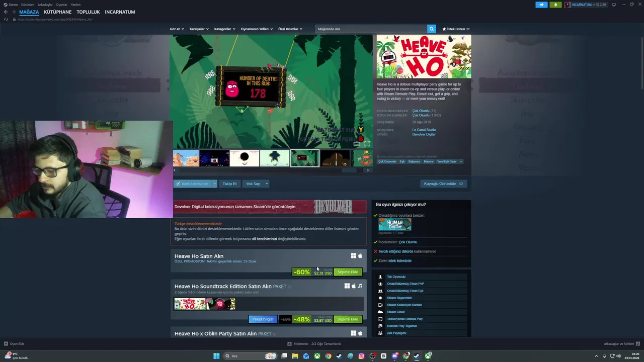Open the Arkadaşlar menu

(x=45, y=5)
